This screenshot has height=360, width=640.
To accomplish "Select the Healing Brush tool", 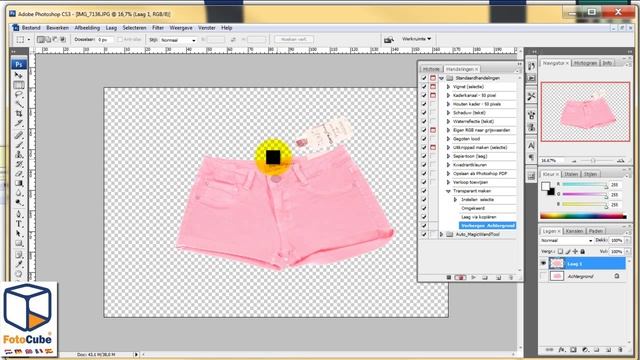I will coord(18,135).
